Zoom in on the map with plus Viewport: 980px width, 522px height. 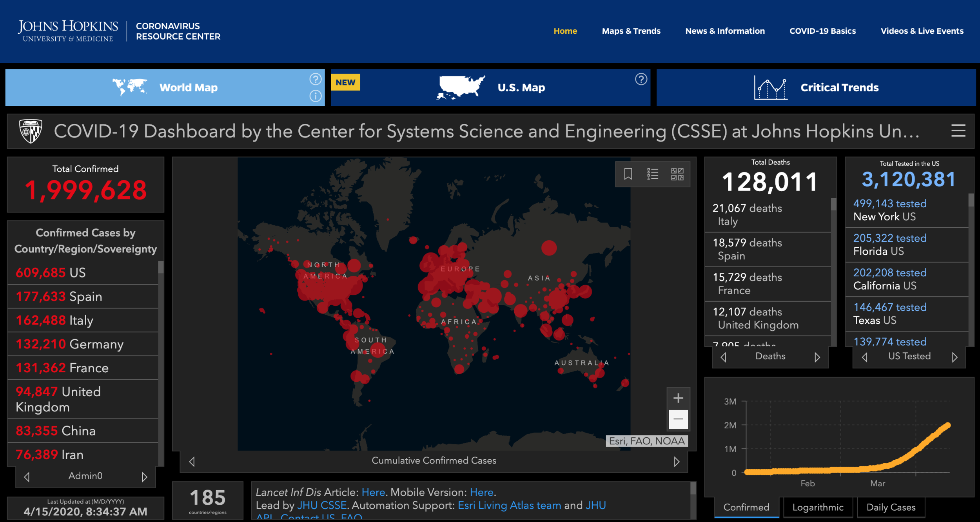tap(678, 398)
